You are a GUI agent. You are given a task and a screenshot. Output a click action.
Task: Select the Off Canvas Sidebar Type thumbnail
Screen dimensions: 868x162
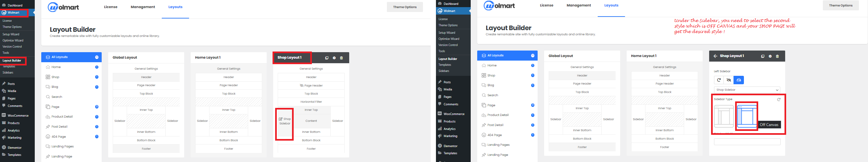[x=747, y=116]
